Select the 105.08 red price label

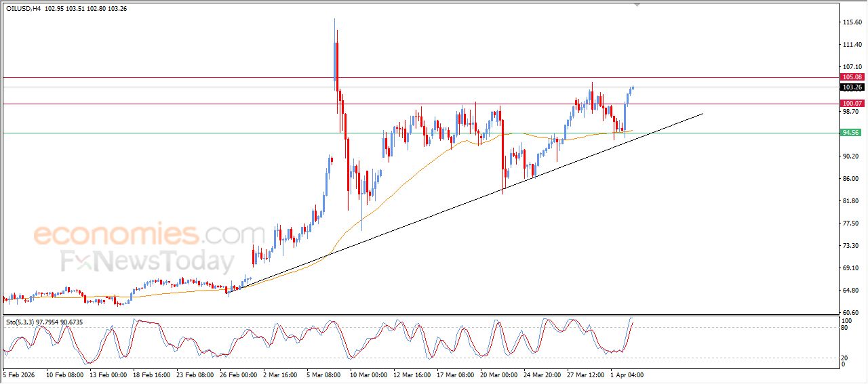(850, 77)
